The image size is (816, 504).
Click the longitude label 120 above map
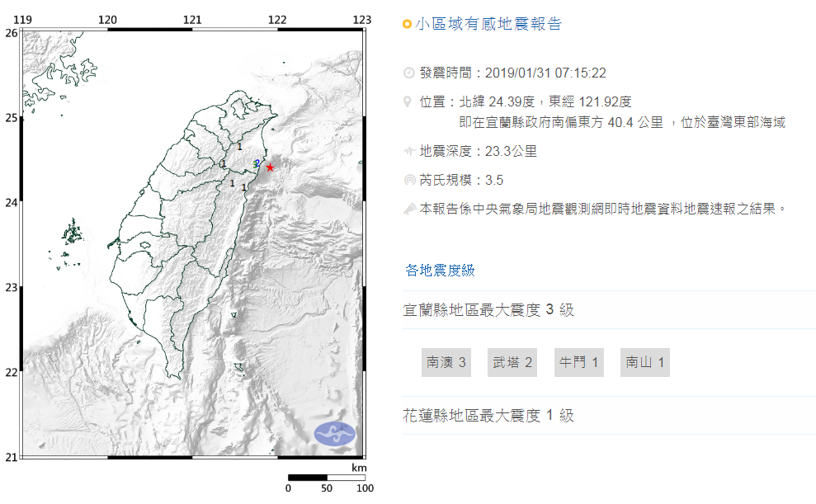(107, 20)
